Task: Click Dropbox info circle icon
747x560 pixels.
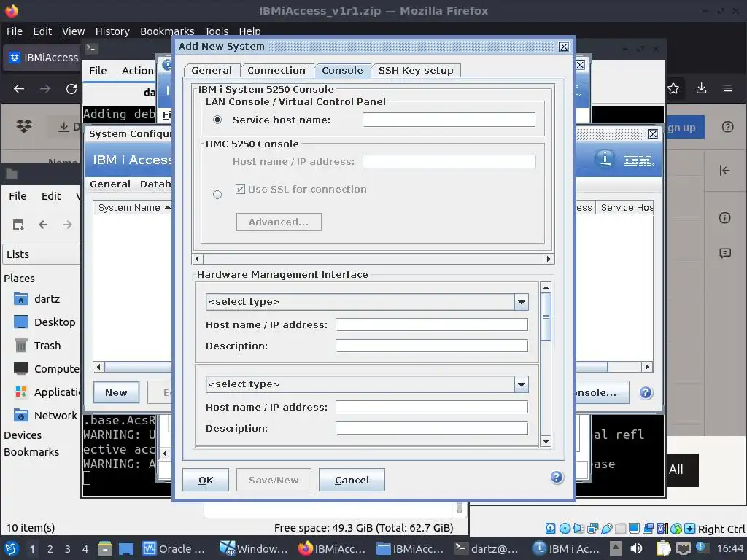Action: [724, 218]
